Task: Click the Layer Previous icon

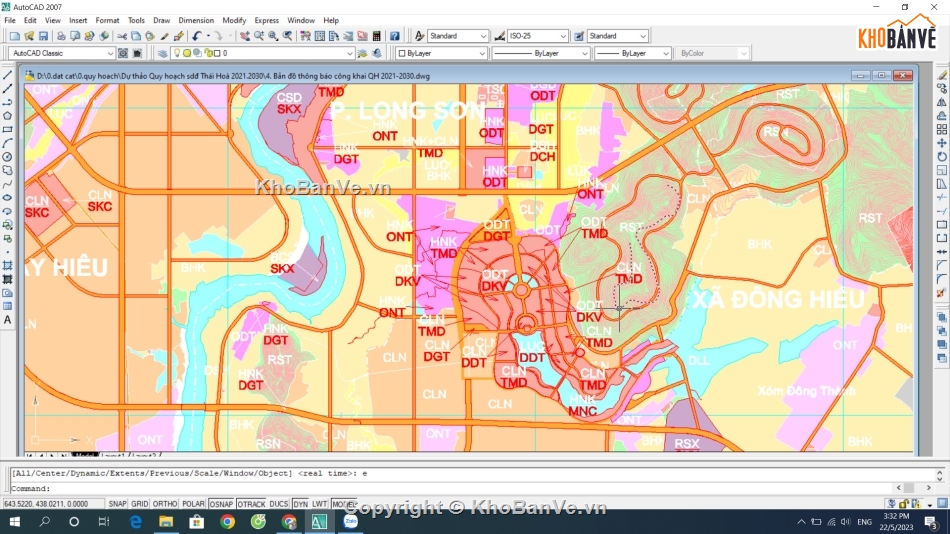Action: tap(377, 53)
